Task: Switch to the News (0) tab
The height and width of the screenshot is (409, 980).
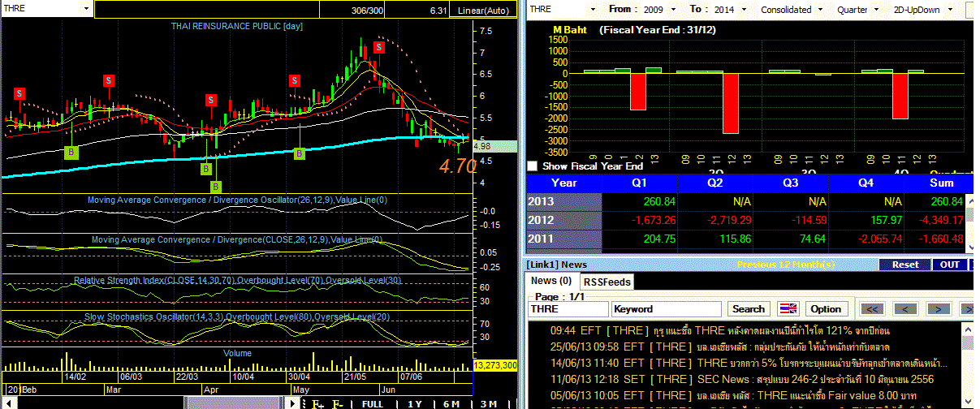Action: pyautogui.click(x=550, y=281)
